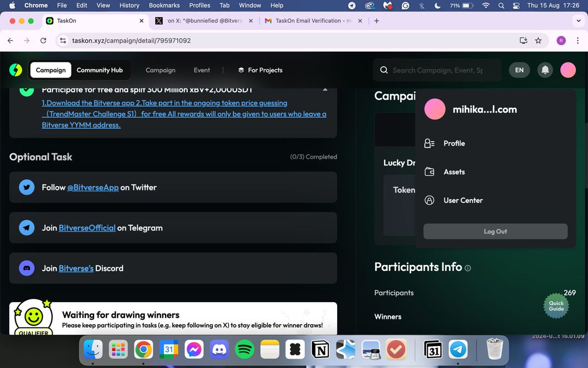Open the battery status menu
Viewport: 588px width, 368px height.
point(463,5)
